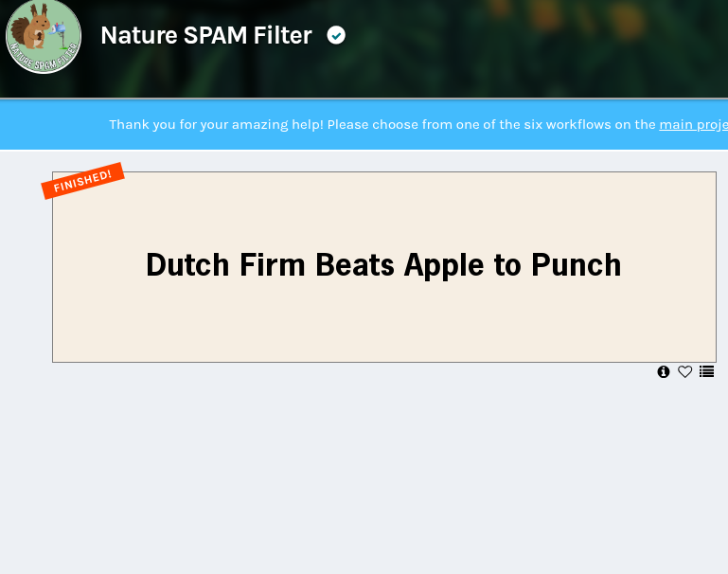728x574 pixels.
Task: Select the blue announcement banner text
Action: click(418, 124)
